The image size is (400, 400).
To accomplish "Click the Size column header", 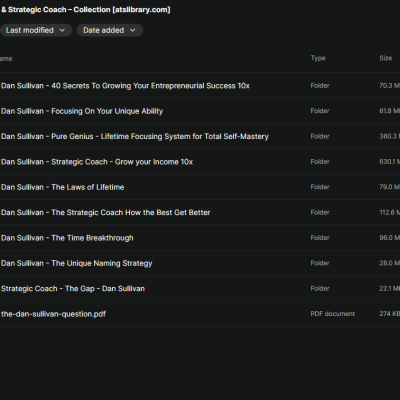I will pos(385,58).
